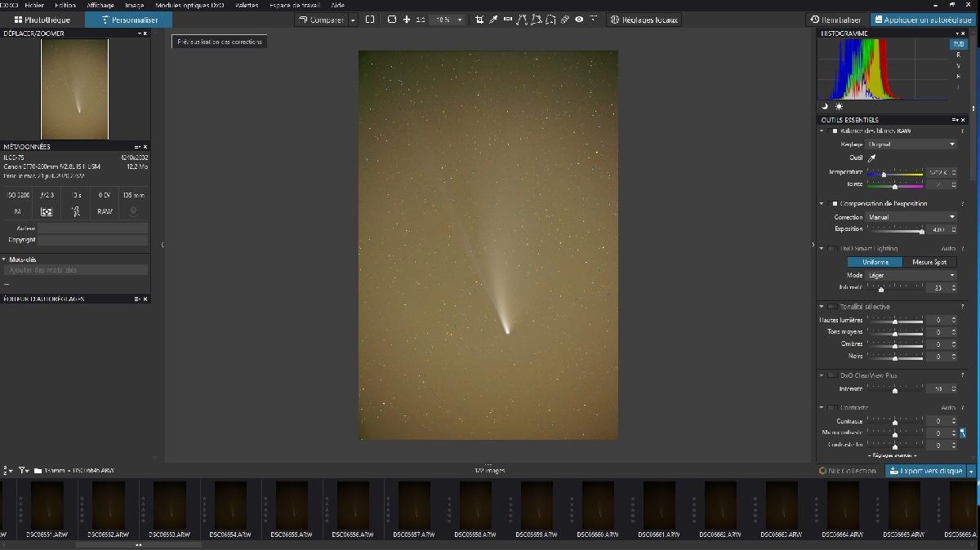The height and width of the screenshot is (550, 980).
Task: Select the Crop tool in the toolbar
Action: point(479,20)
